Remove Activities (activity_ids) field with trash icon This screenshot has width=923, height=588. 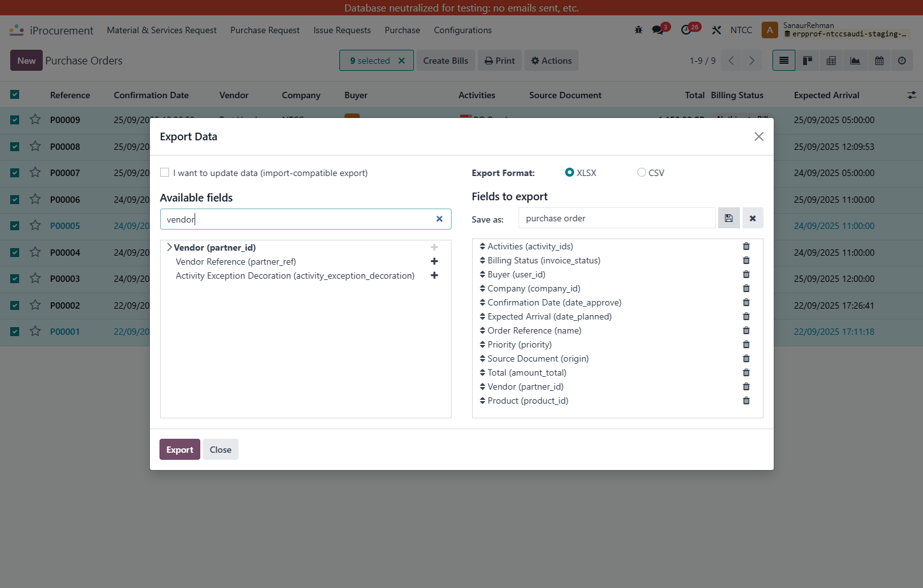click(746, 246)
